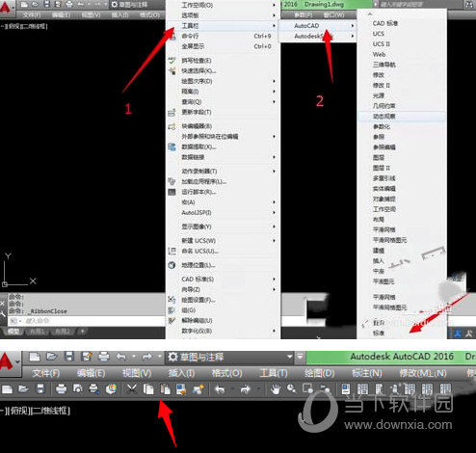The image size is (476, 453).
Task: Click 3D Print icon on Standard toolbar
Action: [x=111, y=389]
